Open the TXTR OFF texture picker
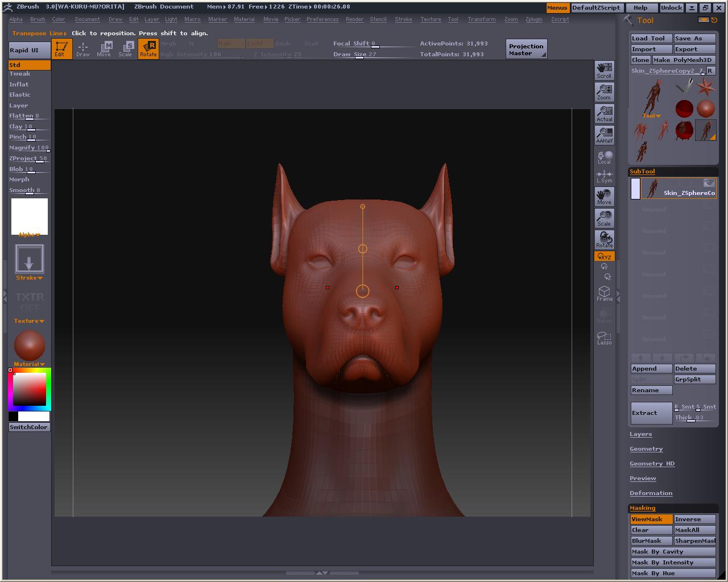 [x=30, y=302]
